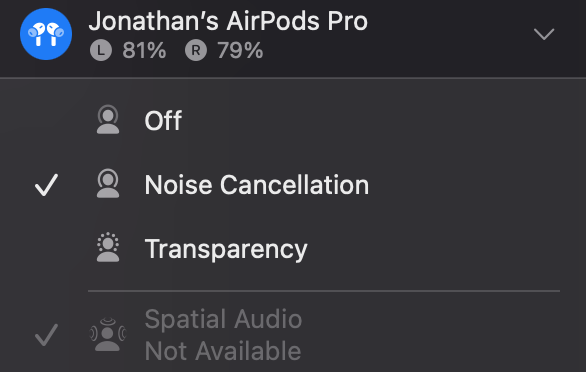Click the 81% left battery percentage
The image size is (586, 372).
tap(144, 50)
